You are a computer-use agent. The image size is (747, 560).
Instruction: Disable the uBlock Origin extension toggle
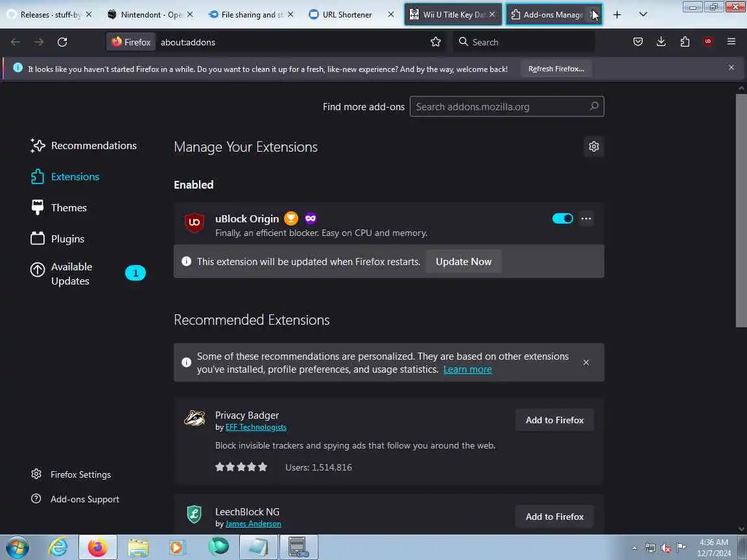pyautogui.click(x=563, y=218)
